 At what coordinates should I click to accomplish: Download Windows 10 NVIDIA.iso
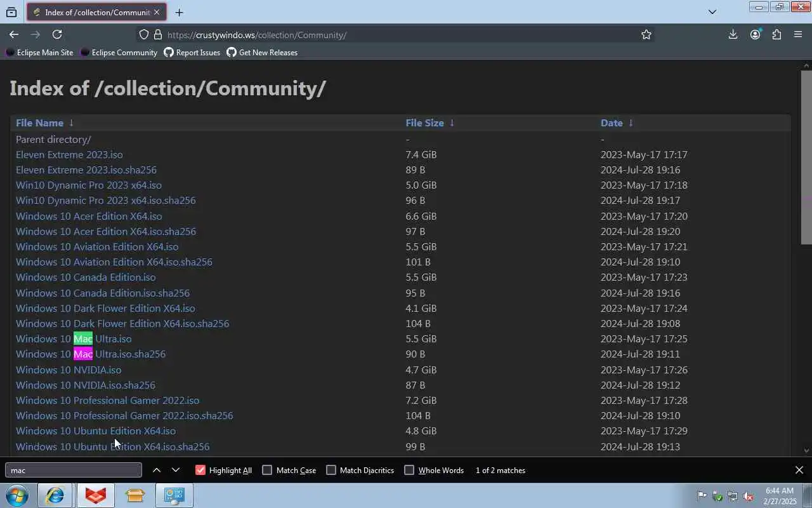pyautogui.click(x=69, y=370)
